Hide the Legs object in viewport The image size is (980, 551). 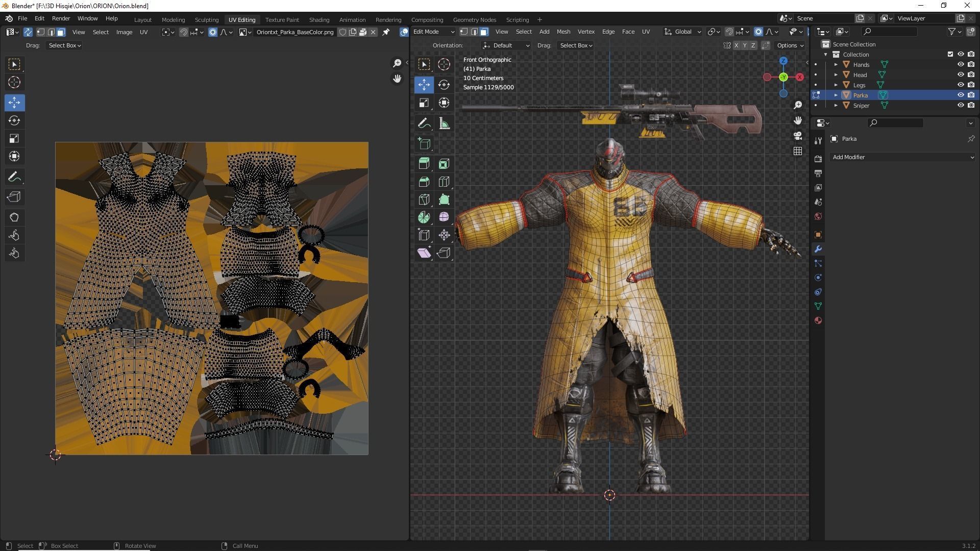pyautogui.click(x=961, y=85)
